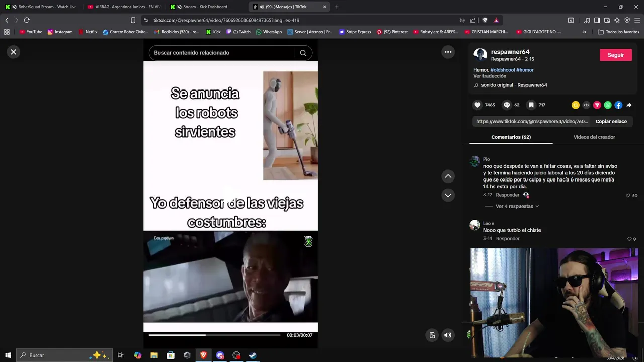Open the Todos los favoritos folder
Screen dimensions: 644x362
coord(618,32)
